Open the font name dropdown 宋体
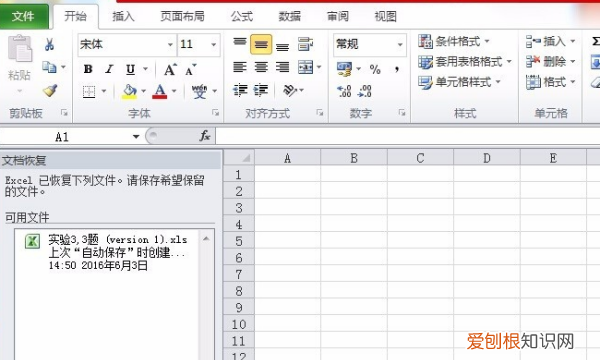 click(x=170, y=44)
